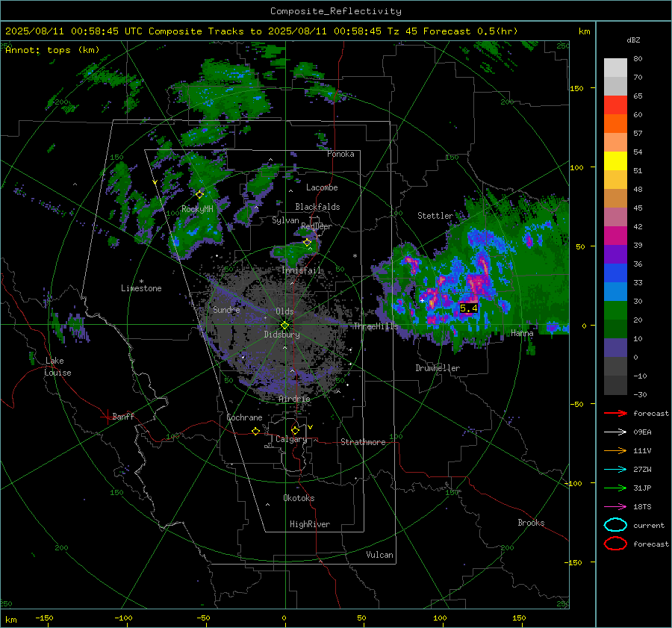Click the Composite_Reflectivity title text

coord(335,11)
